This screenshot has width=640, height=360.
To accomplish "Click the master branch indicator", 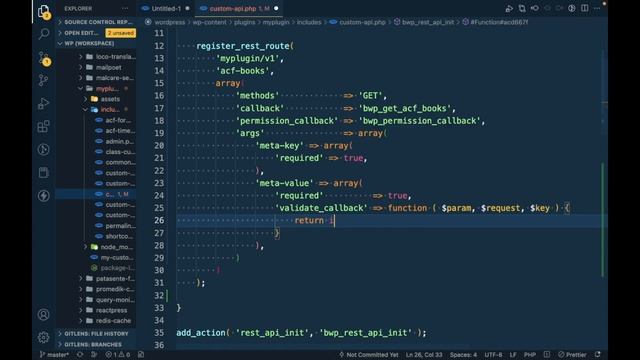I will pos(54,355).
